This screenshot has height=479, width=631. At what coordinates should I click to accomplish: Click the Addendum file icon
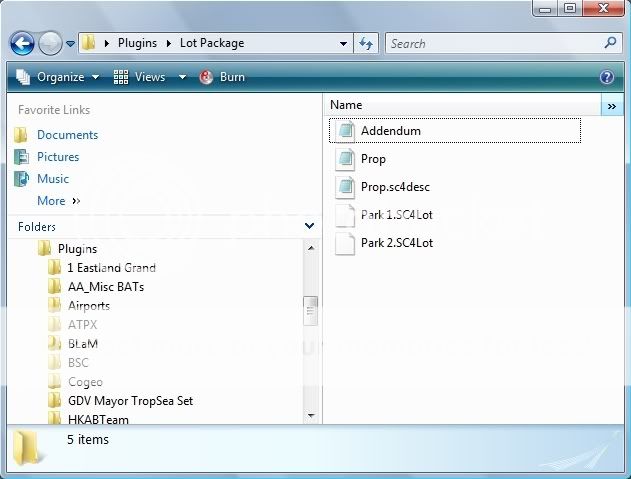pyautogui.click(x=345, y=130)
